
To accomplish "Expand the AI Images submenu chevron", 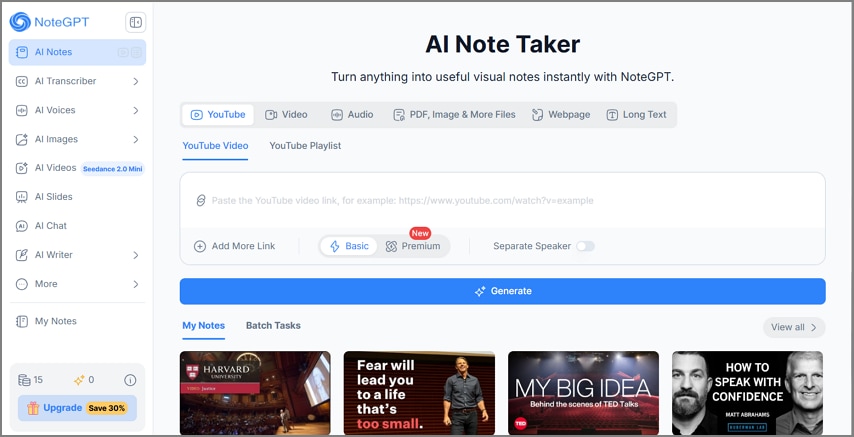I will 136,139.
